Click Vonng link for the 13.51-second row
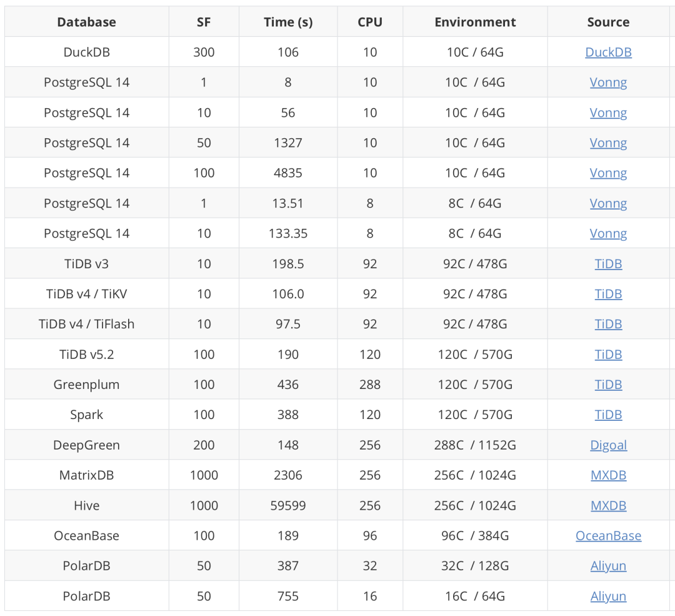The width and height of the screenshot is (675, 616). pos(608,203)
